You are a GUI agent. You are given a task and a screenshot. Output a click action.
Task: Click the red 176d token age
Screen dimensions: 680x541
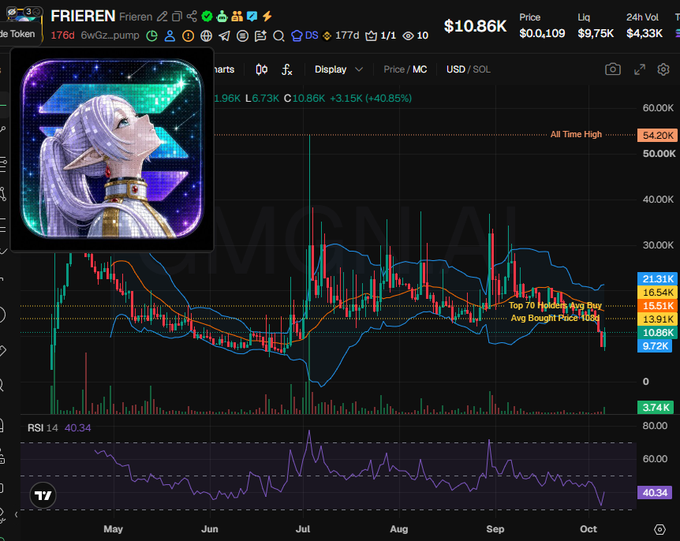62,36
